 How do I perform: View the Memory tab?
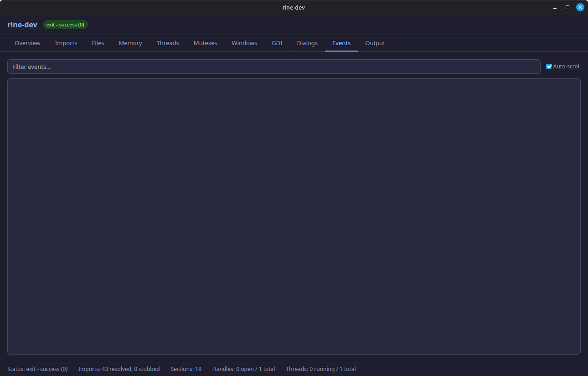130,43
